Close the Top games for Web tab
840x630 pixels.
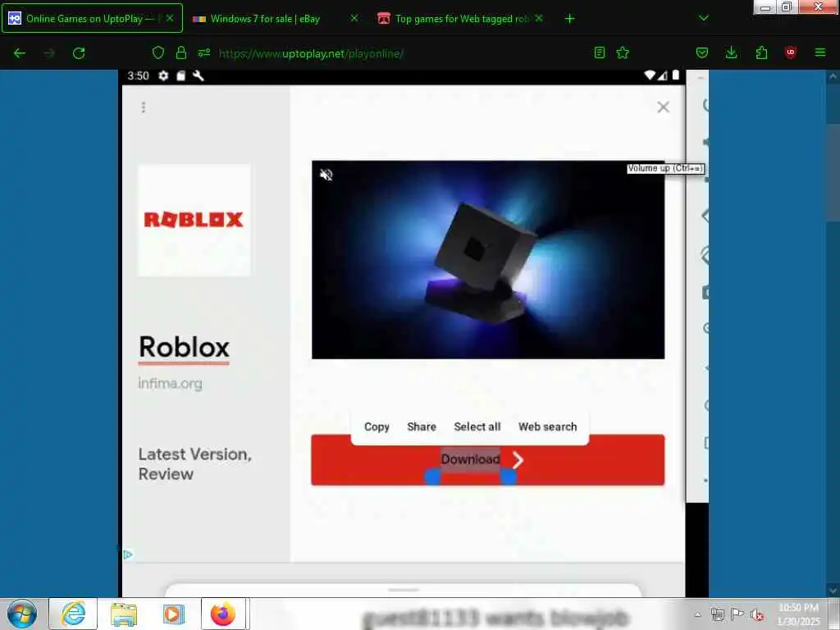point(539,18)
